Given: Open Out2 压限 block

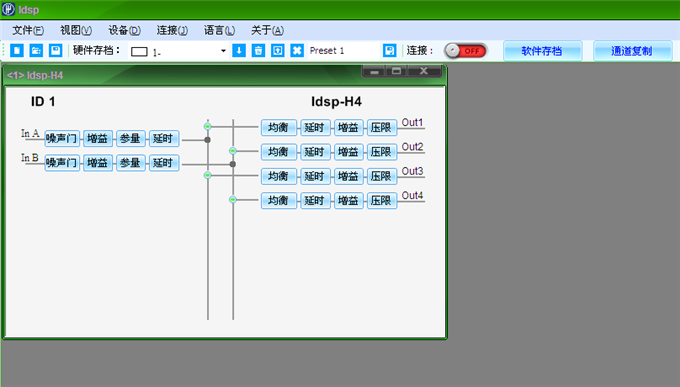Looking at the screenshot, I should 382,152.
